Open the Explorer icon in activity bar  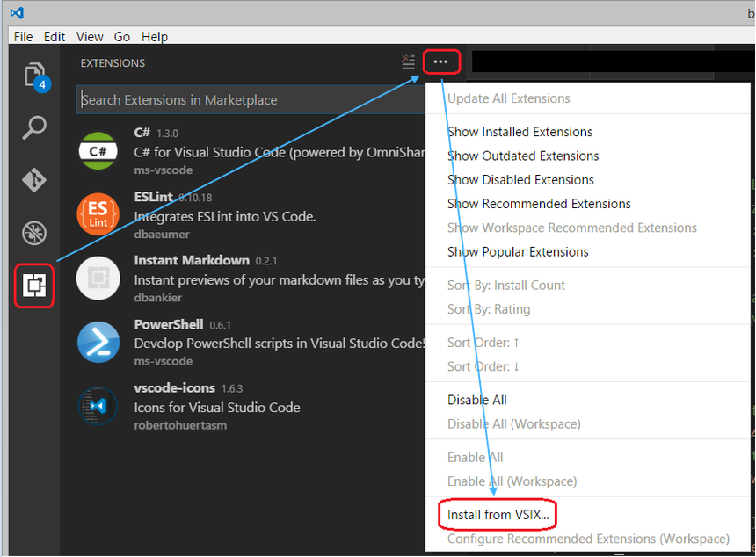pos(34,75)
